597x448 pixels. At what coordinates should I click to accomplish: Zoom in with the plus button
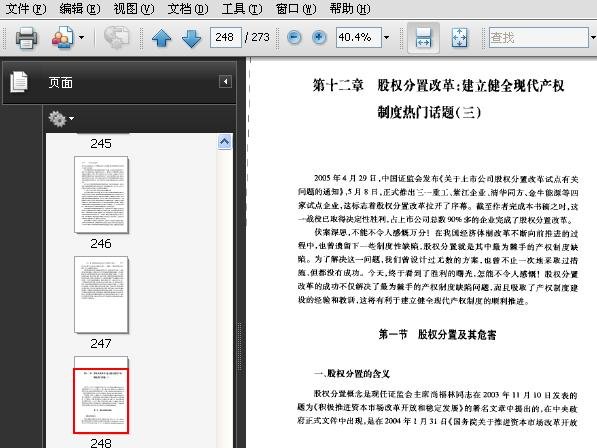coord(319,37)
